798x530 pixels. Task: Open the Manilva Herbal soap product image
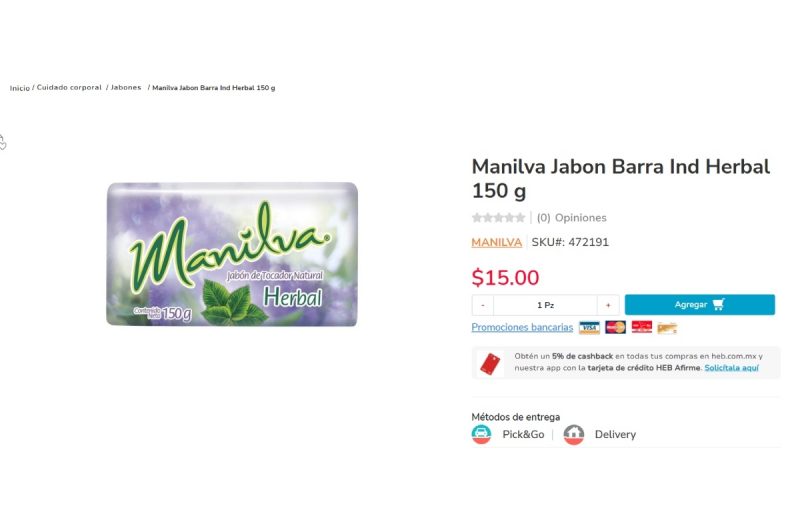(232, 254)
